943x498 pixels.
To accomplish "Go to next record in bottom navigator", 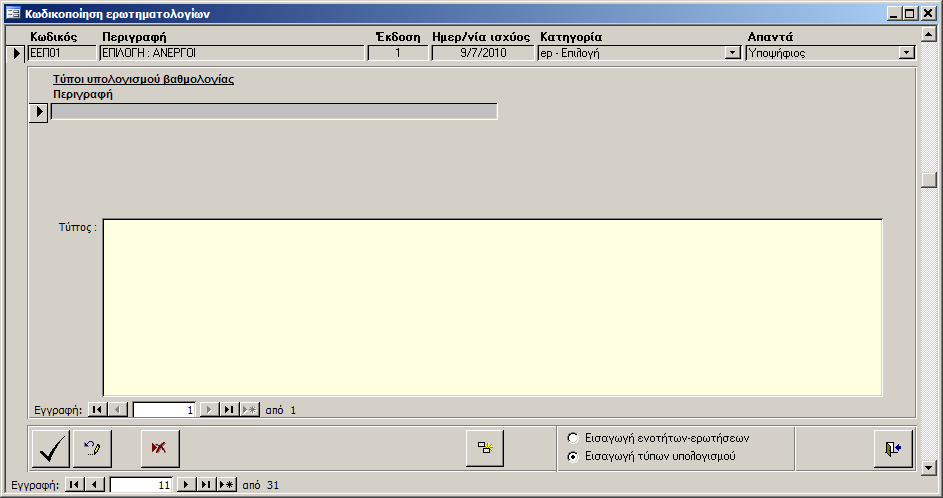I will [x=185, y=485].
